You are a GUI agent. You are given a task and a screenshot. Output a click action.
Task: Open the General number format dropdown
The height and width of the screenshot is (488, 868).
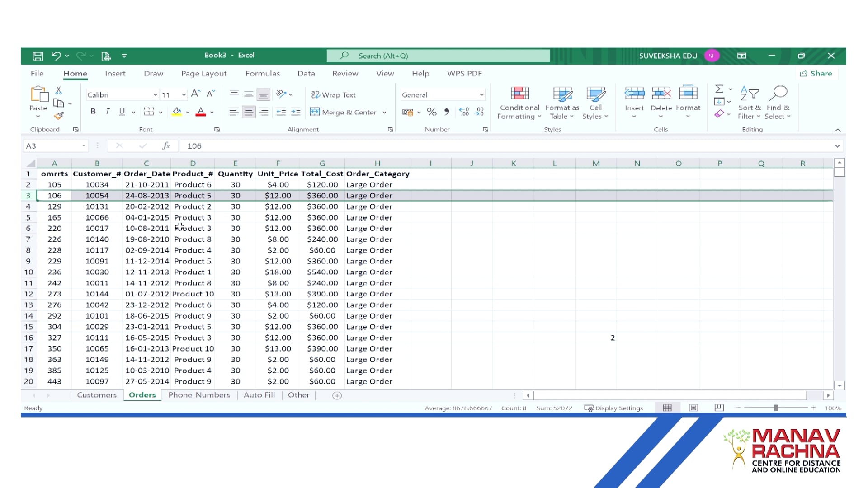click(481, 95)
